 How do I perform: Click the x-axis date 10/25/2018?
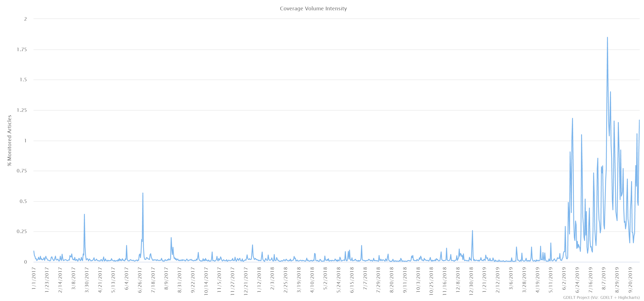431,281
